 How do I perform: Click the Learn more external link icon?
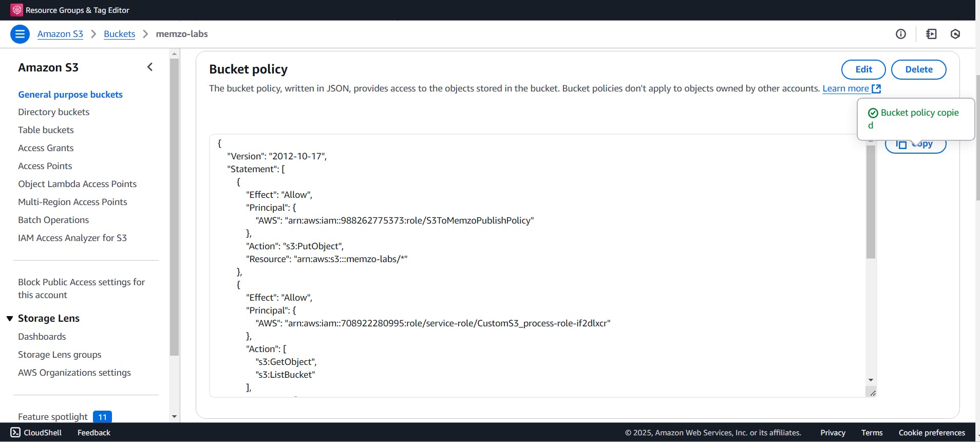coord(876,89)
